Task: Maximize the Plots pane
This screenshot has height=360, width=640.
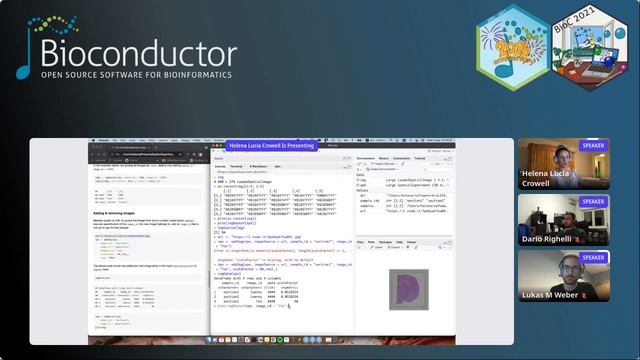Action: point(450,242)
